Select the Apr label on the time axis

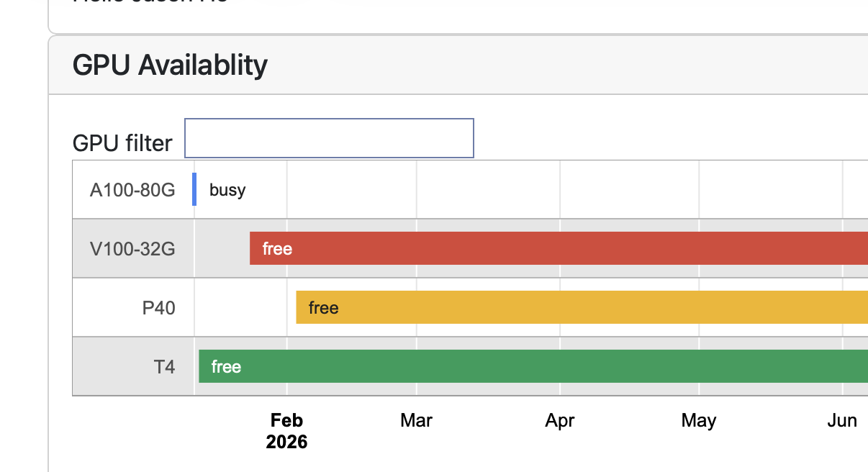pyautogui.click(x=560, y=420)
